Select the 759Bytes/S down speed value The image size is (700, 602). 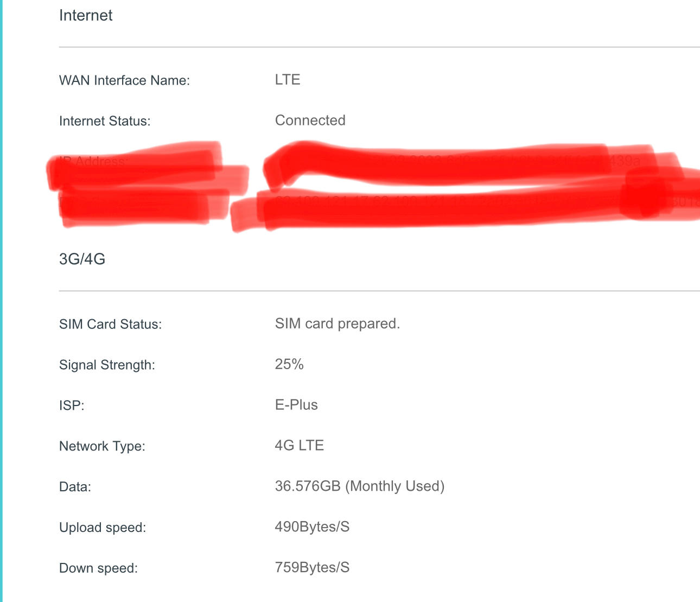[312, 568]
